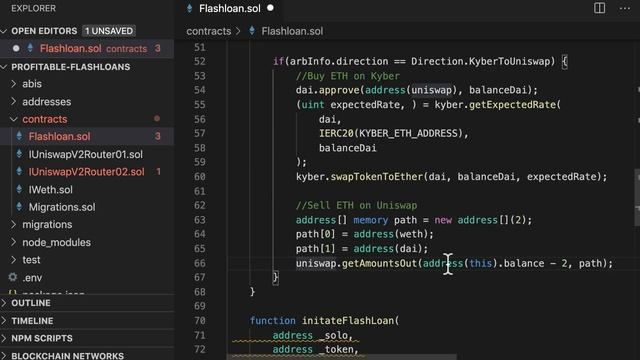
Task: Click the comment //Sell ETH on Uniswap
Action: 356,205
